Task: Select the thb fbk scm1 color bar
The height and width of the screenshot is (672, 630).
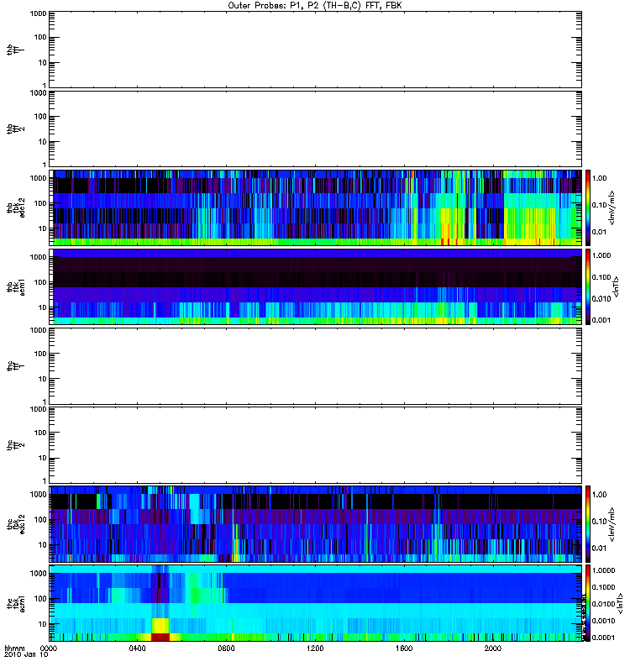Action: tap(588, 286)
